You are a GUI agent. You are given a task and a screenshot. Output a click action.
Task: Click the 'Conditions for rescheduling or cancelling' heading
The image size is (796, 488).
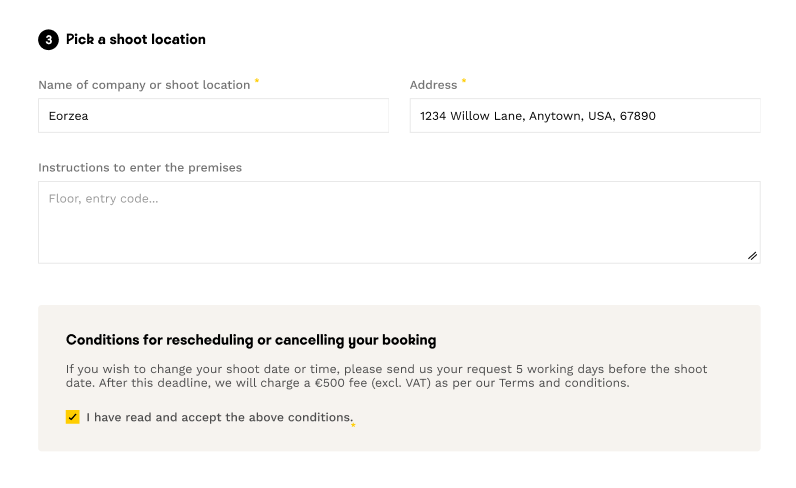tap(251, 340)
